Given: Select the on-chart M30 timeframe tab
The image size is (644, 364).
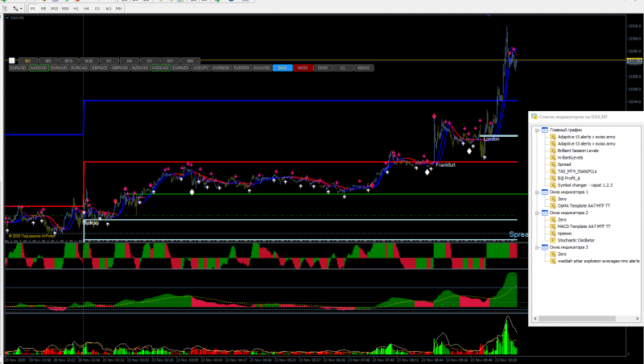Looking at the screenshot, I should click(89, 61).
